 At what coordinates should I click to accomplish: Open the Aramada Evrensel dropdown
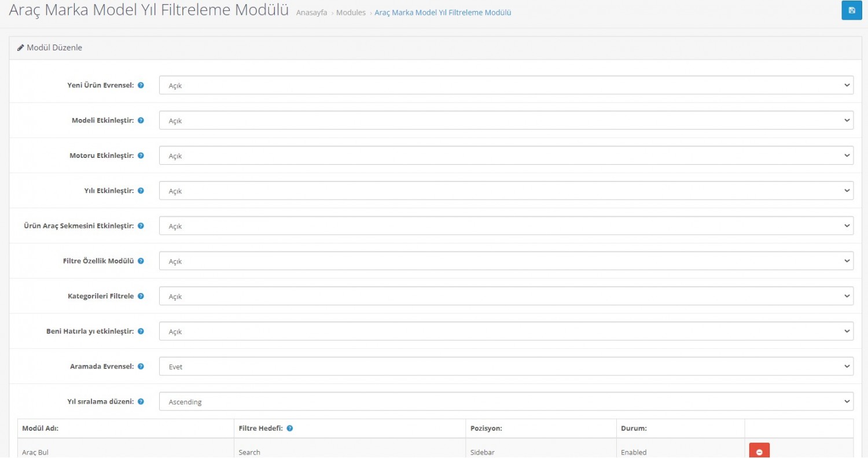506,367
